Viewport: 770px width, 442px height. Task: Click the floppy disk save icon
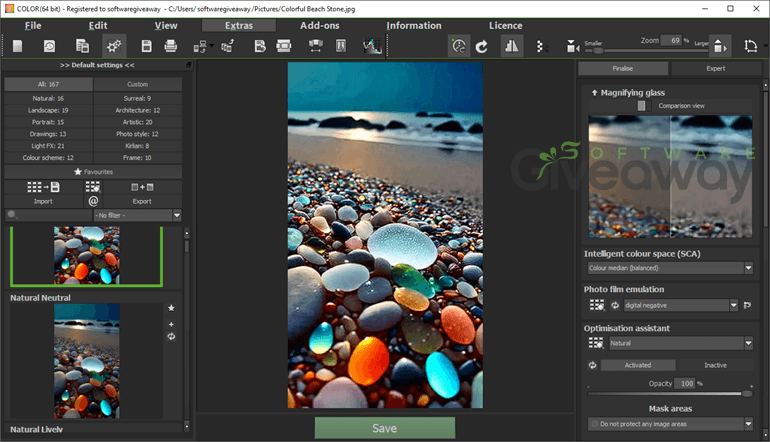tap(146, 46)
